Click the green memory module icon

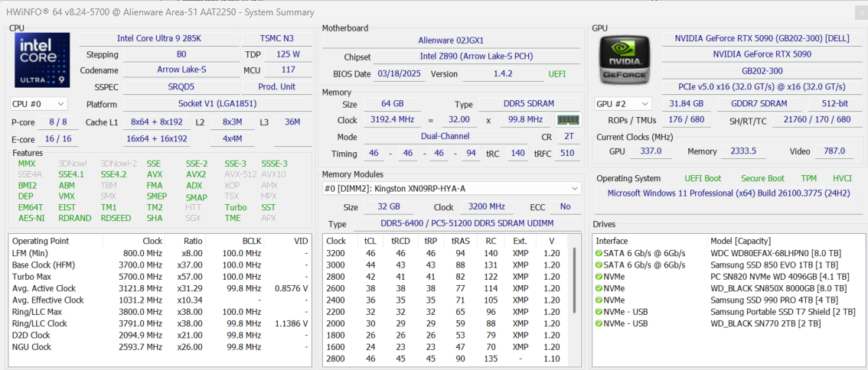click(568, 120)
